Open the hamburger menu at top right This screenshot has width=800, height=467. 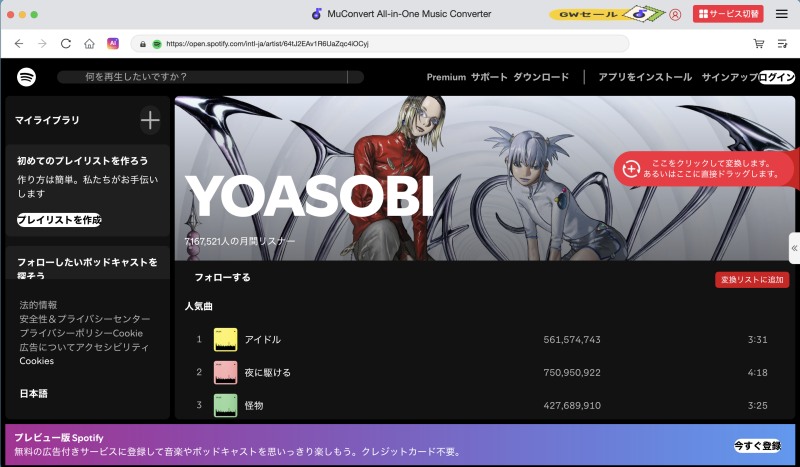782,14
